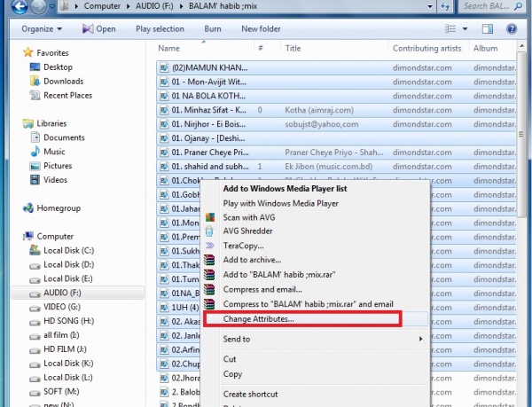Viewport: 532px width, 407px height.
Task: Create a New folder from toolbar
Action: click(261, 29)
